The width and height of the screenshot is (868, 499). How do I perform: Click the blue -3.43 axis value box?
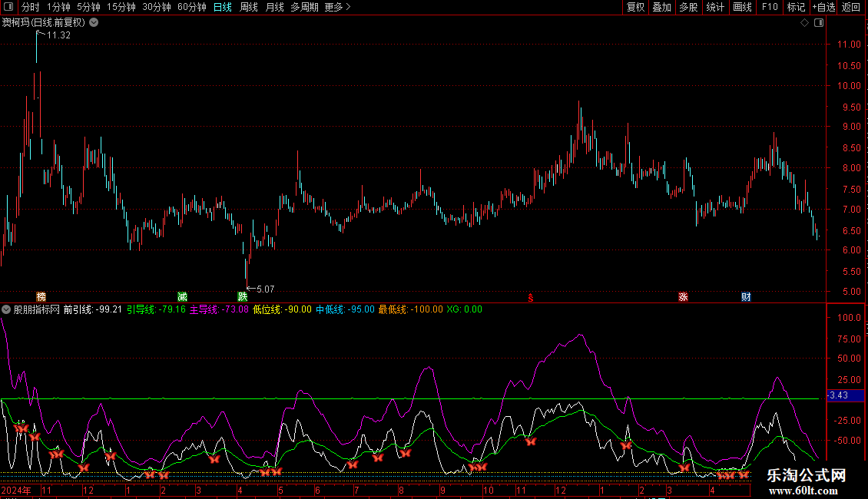click(845, 395)
